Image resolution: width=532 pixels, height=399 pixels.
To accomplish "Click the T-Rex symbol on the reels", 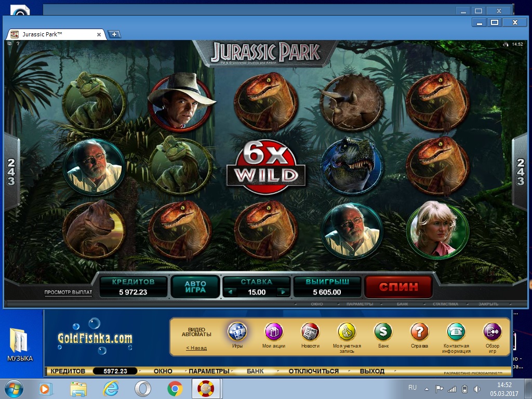I will [352, 166].
